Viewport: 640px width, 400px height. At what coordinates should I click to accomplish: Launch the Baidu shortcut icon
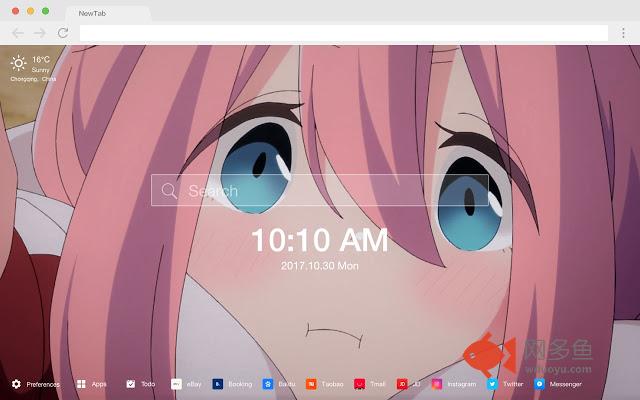point(268,384)
